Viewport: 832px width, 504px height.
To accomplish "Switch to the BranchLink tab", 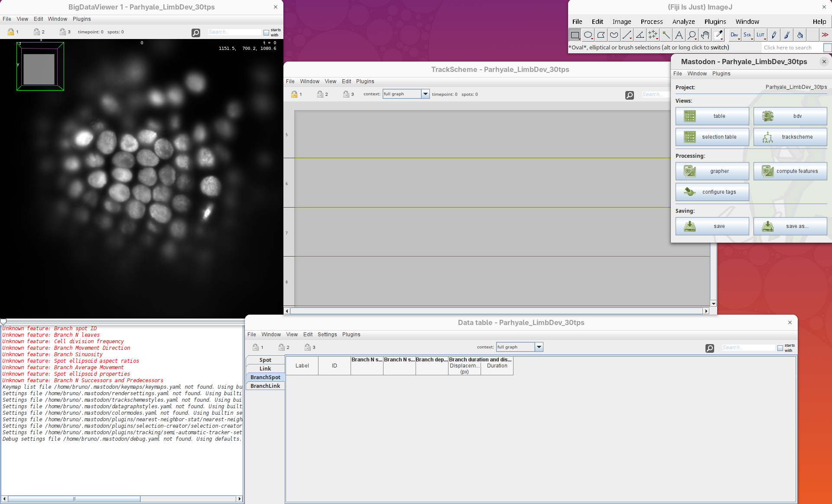I will pyautogui.click(x=265, y=386).
